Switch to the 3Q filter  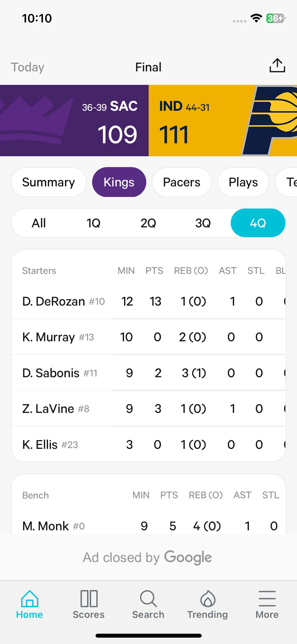(203, 223)
